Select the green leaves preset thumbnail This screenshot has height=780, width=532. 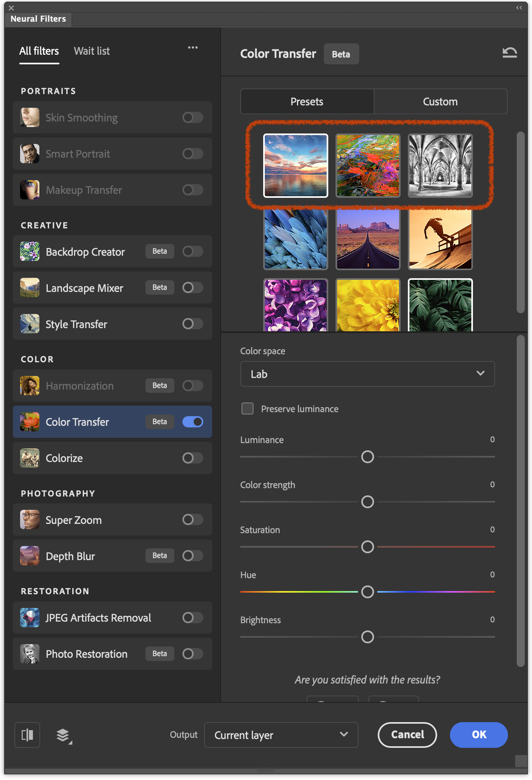pyautogui.click(x=440, y=305)
